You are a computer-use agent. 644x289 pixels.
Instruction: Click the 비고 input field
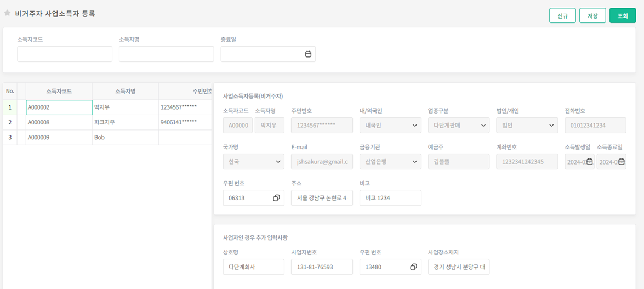(390, 198)
